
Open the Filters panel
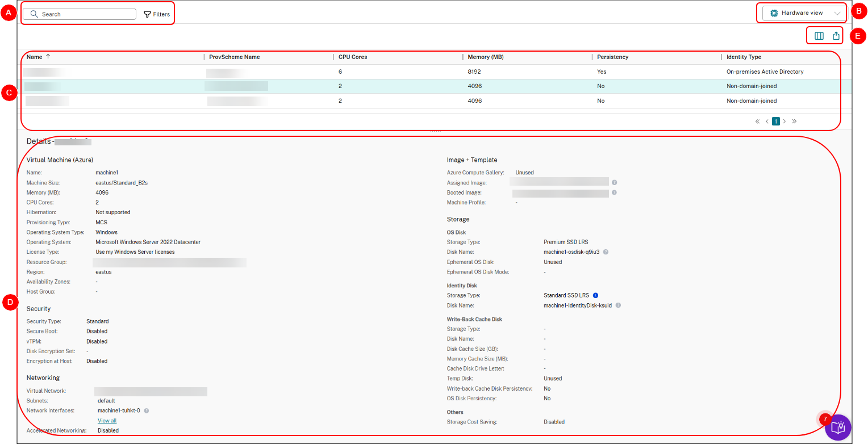(x=157, y=14)
